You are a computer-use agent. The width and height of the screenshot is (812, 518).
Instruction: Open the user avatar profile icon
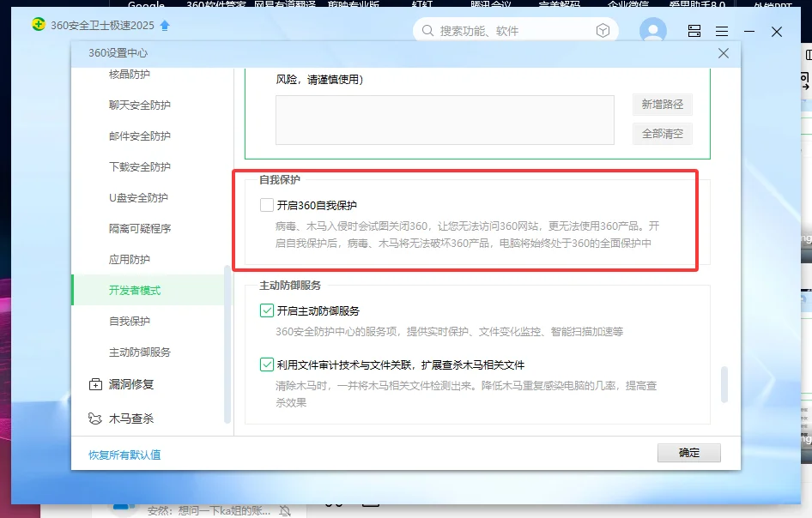(x=653, y=31)
